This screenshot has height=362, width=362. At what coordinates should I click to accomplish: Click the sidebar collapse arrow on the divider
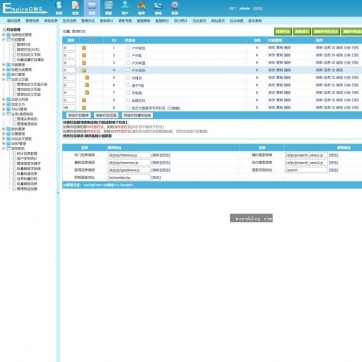coord(58,193)
